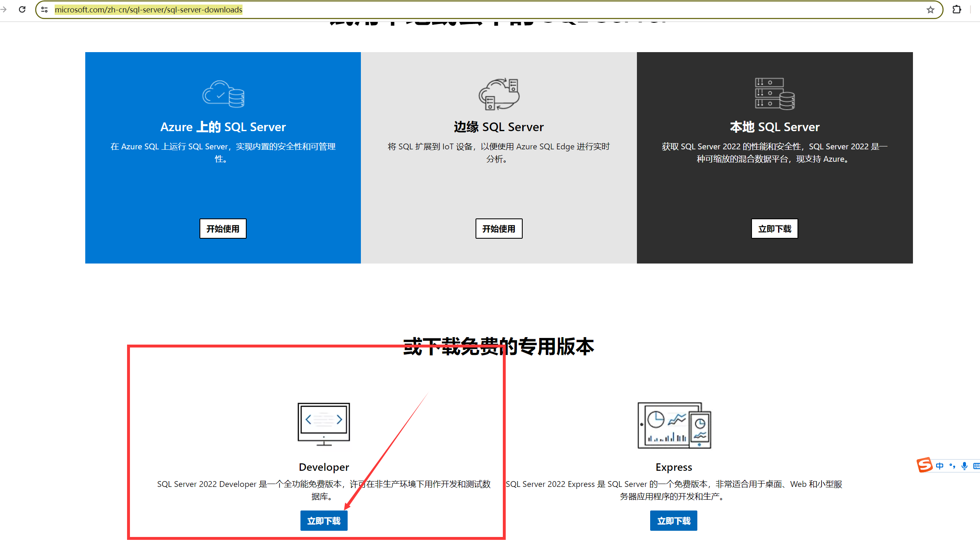This screenshot has height=544, width=980.
Task: Click the Sogou input microphone icon
Action: [964, 466]
